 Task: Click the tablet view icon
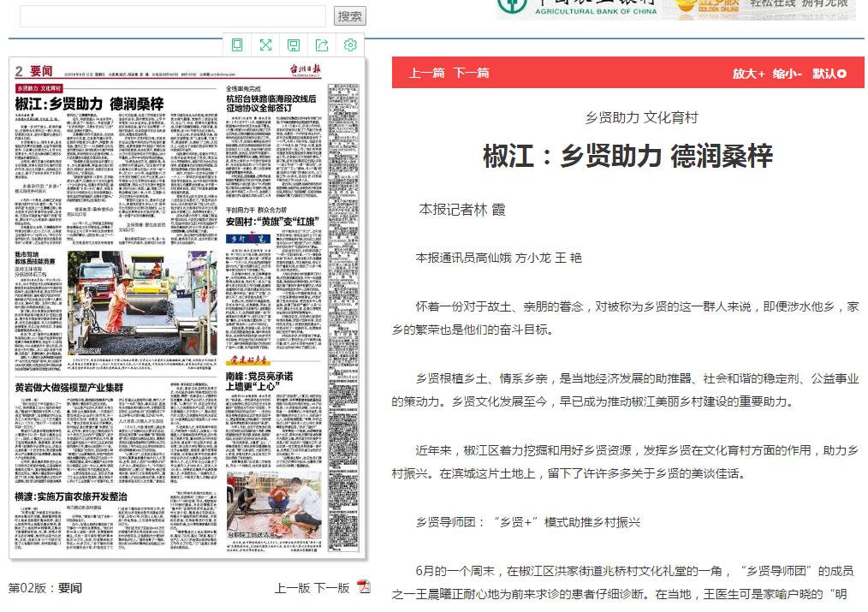coord(238,45)
